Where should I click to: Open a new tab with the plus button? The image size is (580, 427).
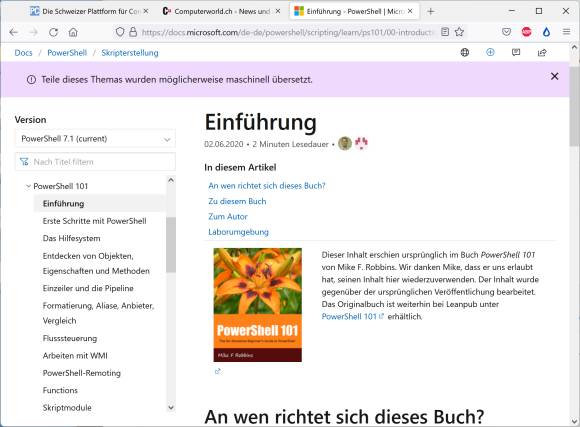pos(431,11)
